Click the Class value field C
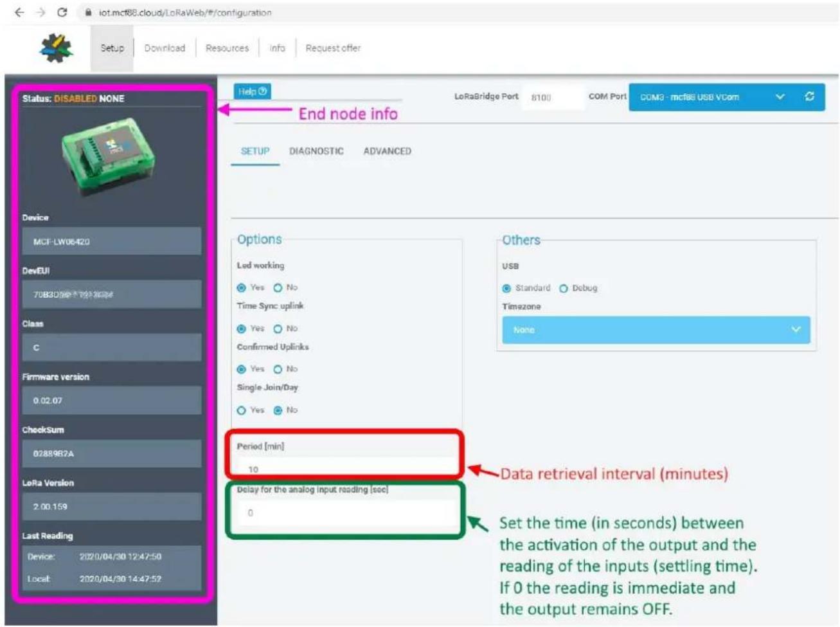 tap(111, 347)
